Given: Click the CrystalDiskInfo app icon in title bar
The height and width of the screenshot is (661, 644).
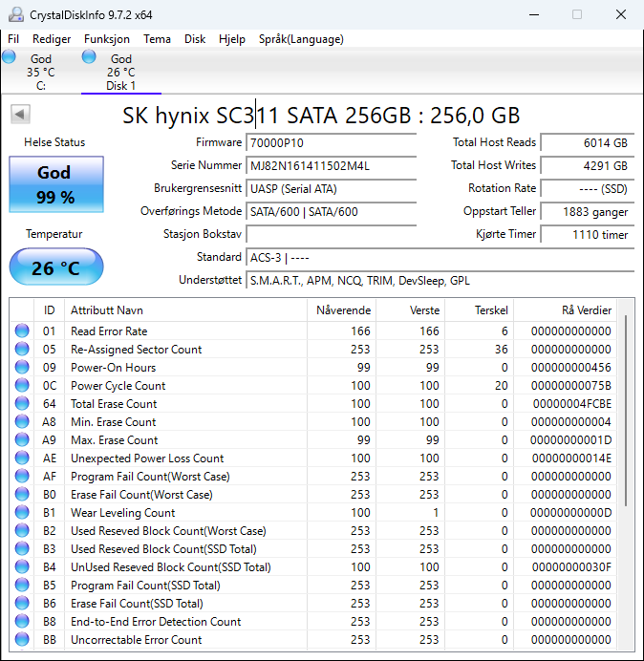Looking at the screenshot, I should [16, 14].
